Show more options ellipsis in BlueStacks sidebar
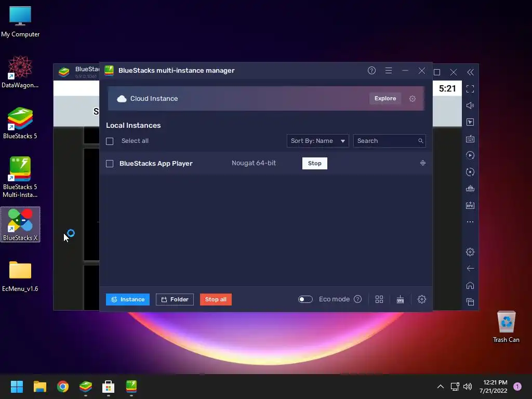This screenshot has width=532, height=399. pos(470,222)
